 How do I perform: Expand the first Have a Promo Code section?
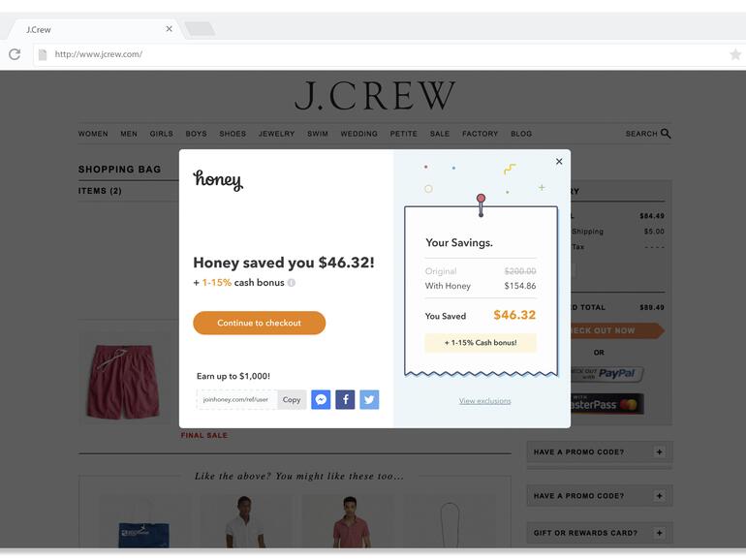tap(659, 452)
